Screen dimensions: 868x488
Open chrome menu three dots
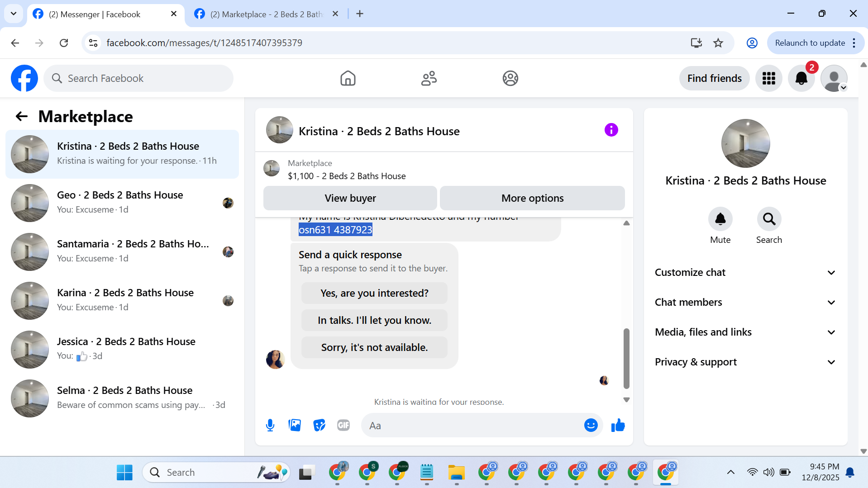click(x=854, y=43)
